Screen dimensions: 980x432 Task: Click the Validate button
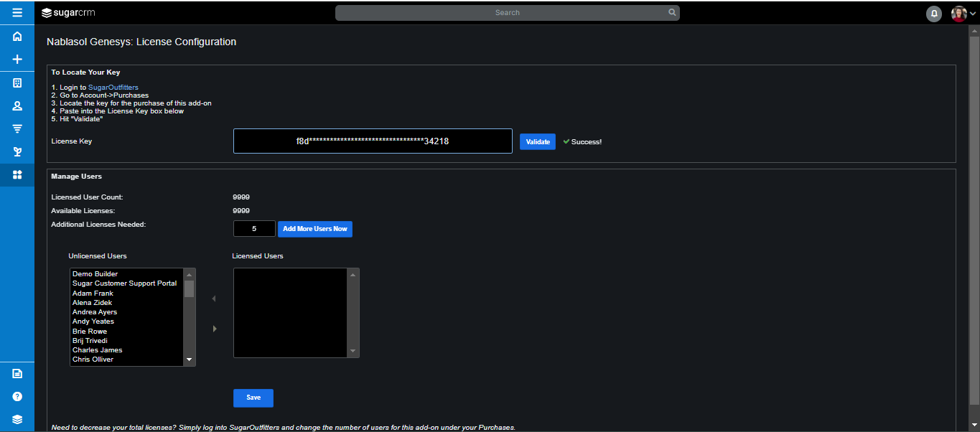(x=538, y=142)
